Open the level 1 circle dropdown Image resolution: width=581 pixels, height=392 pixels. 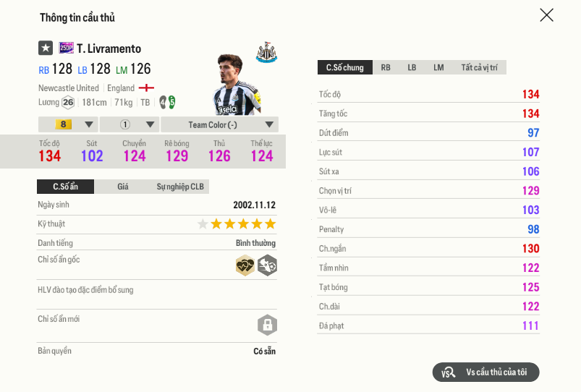129,124
